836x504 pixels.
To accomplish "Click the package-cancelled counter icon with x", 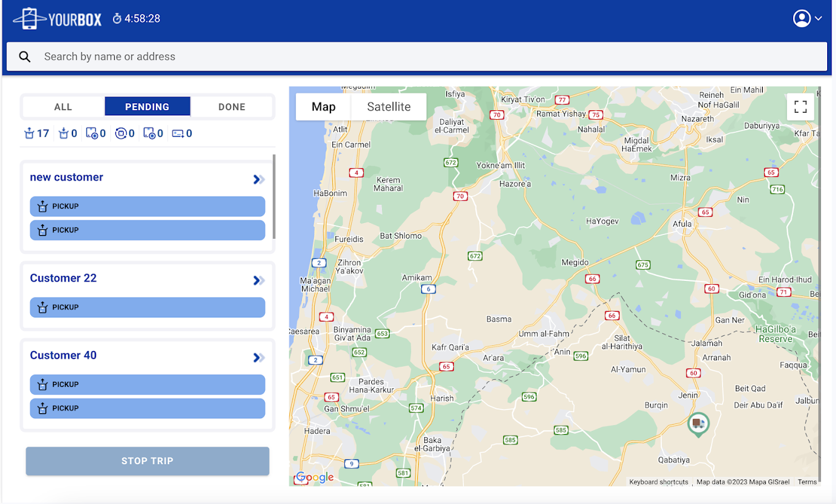I will [149, 134].
